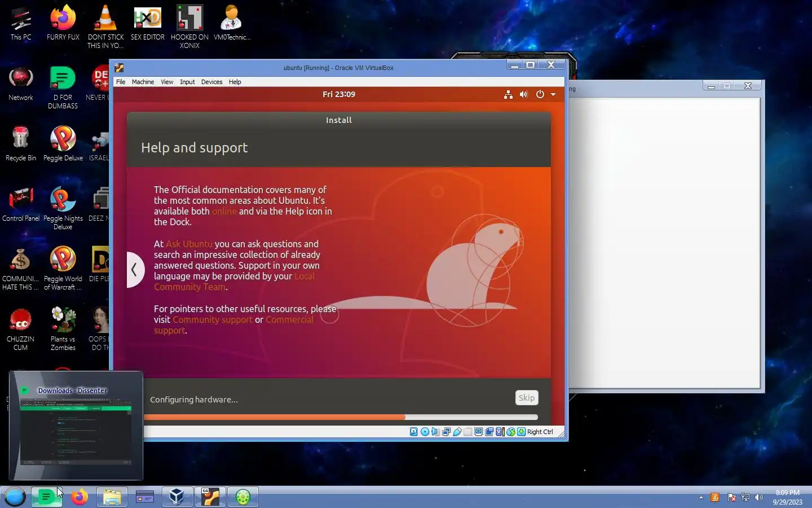Click the green lime taskbar button
The width and height of the screenshot is (812, 508).
click(243, 497)
